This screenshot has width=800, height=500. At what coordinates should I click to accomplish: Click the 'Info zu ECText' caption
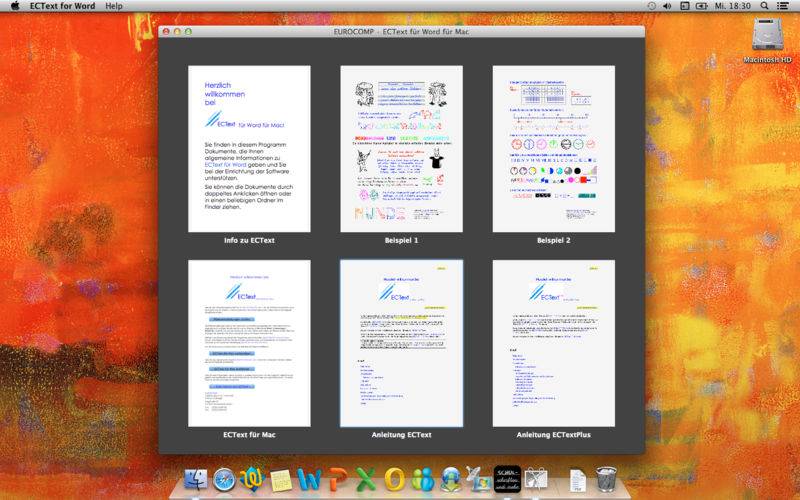(x=249, y=240)
